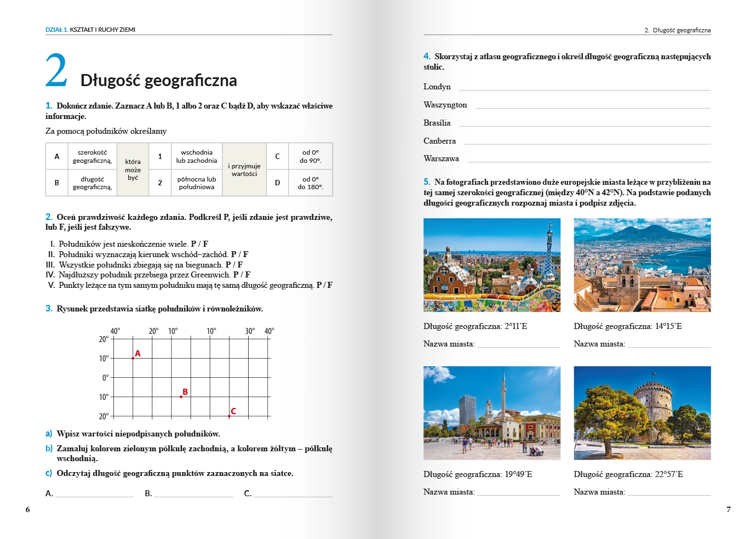Screen dimensions: 756x539
Task: Click P / F after statement III
Action: (x=234, y=265)
